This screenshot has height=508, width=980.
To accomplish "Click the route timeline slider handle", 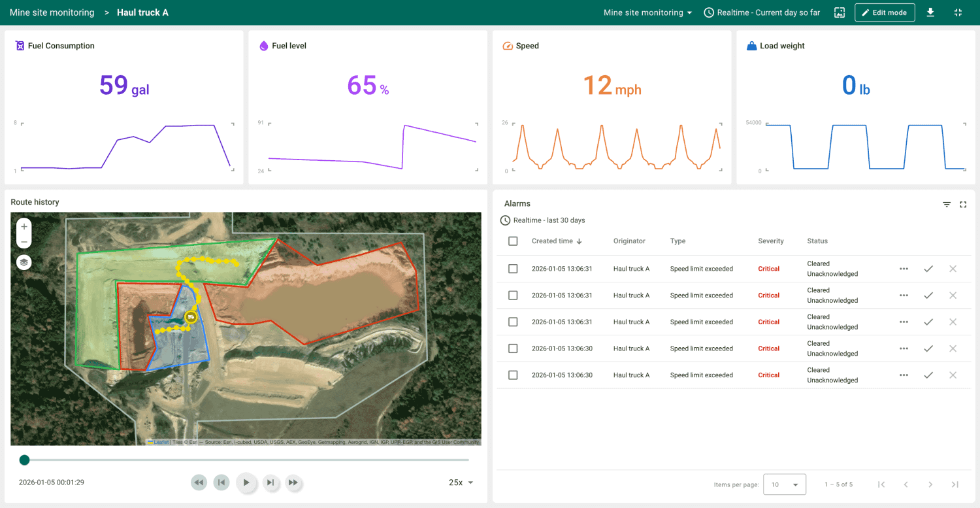I will (24, 460).
